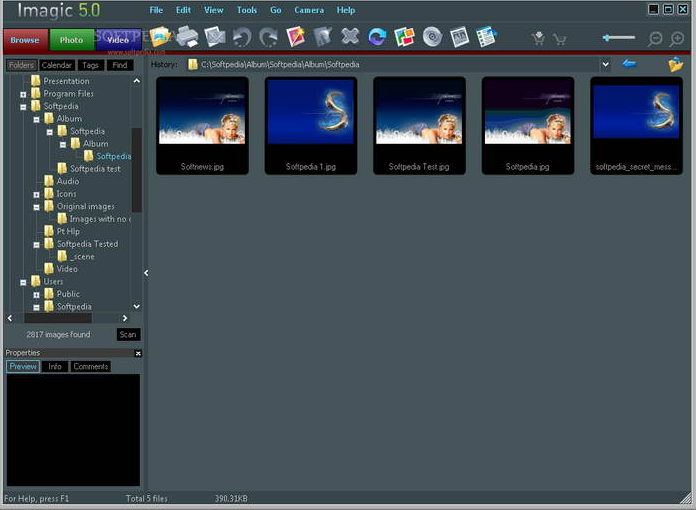Open the Camera menu

pos(308,10)
